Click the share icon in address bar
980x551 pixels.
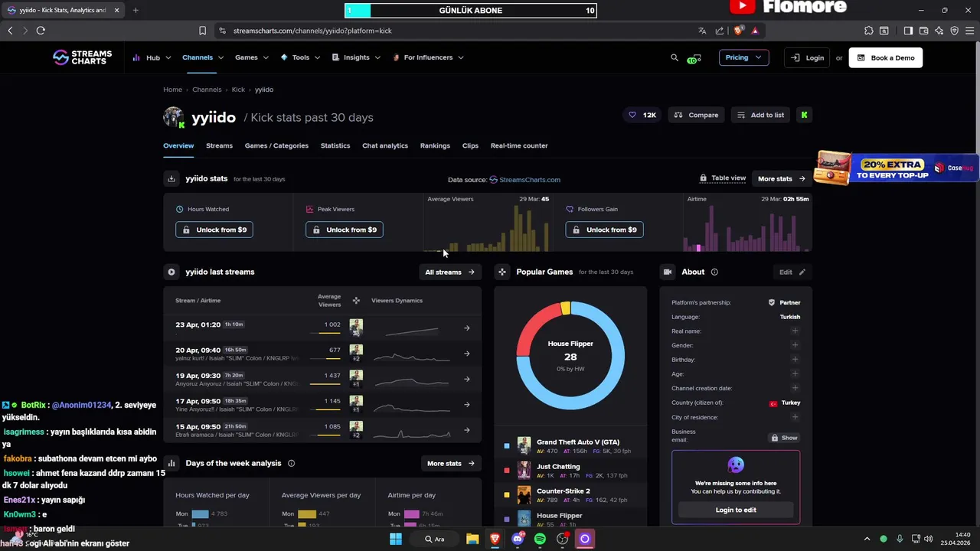pos(720,31)
